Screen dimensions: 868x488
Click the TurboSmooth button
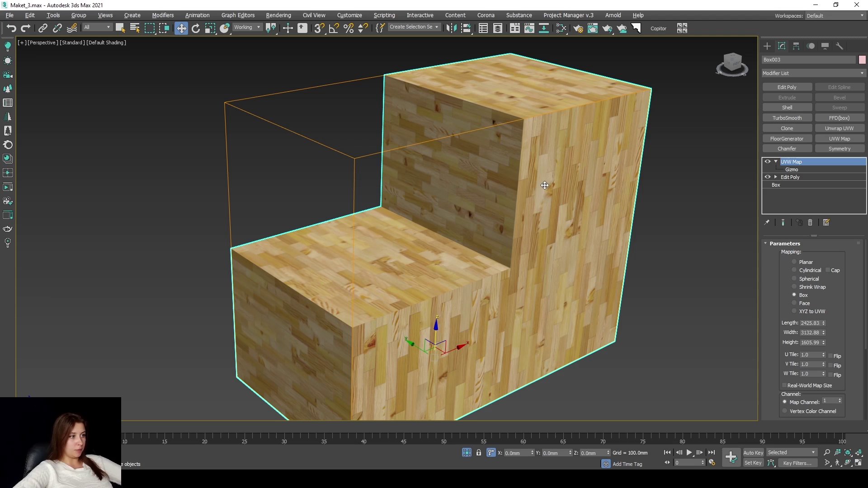[x=787, y=118]
